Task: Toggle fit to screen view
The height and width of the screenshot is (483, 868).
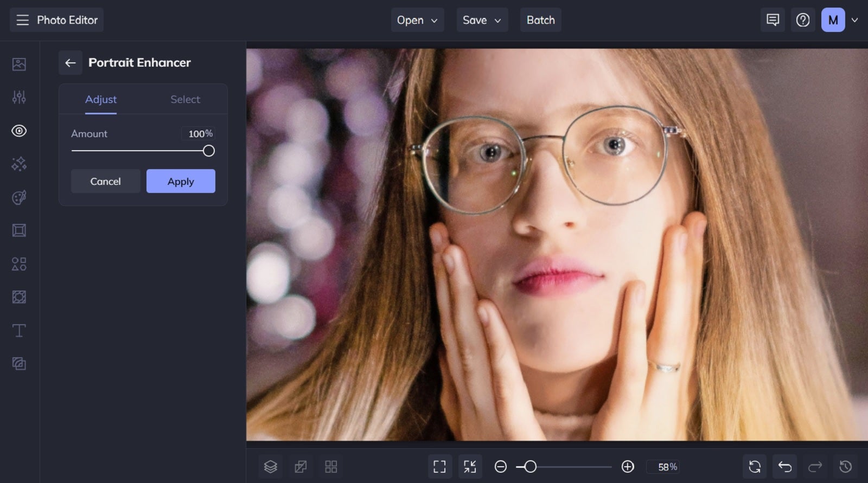Action: [x=470, y=467]
